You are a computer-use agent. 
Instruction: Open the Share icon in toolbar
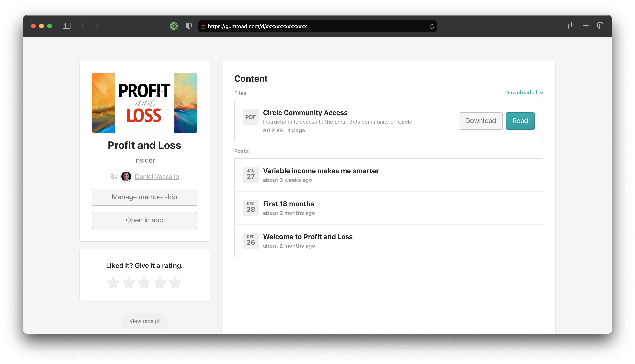(571, 26)
